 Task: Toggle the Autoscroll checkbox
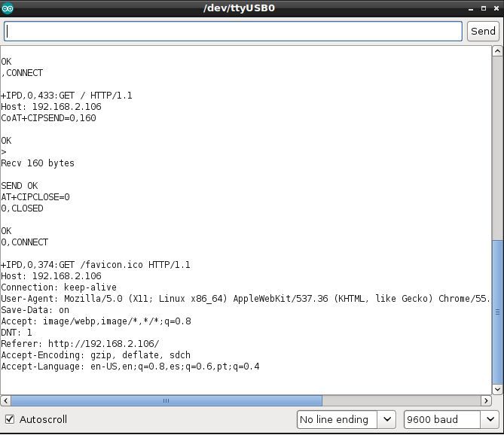tap(10, 419)
